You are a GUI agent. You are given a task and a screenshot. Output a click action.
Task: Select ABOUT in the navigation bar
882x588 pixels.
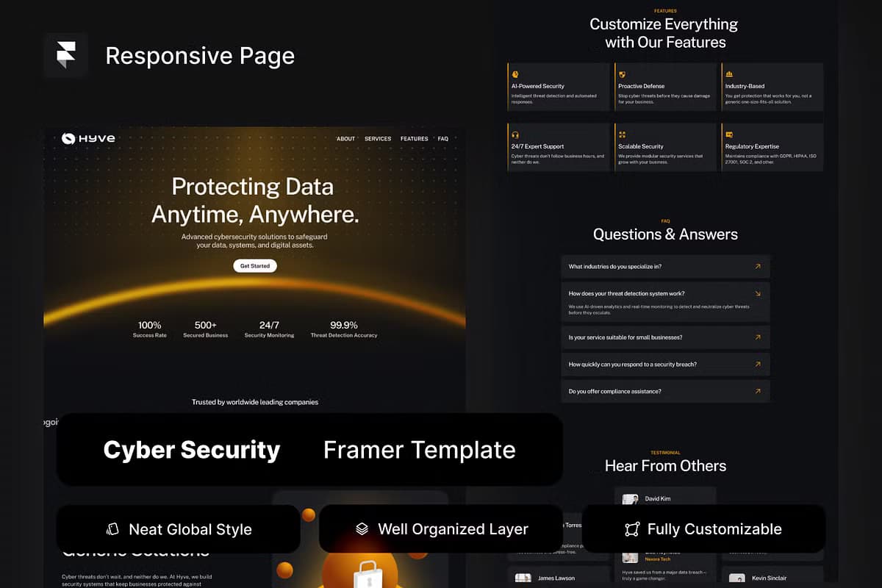coord(345,138)
